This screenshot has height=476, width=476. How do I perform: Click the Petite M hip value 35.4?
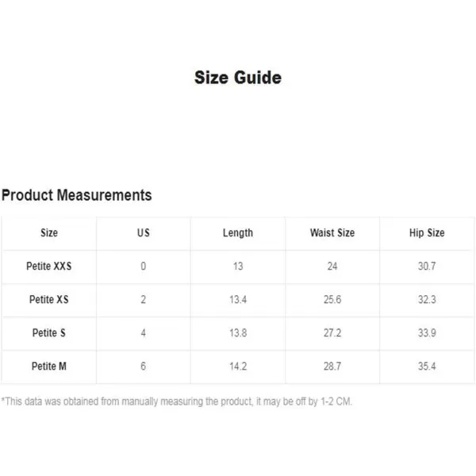(427, 366)
